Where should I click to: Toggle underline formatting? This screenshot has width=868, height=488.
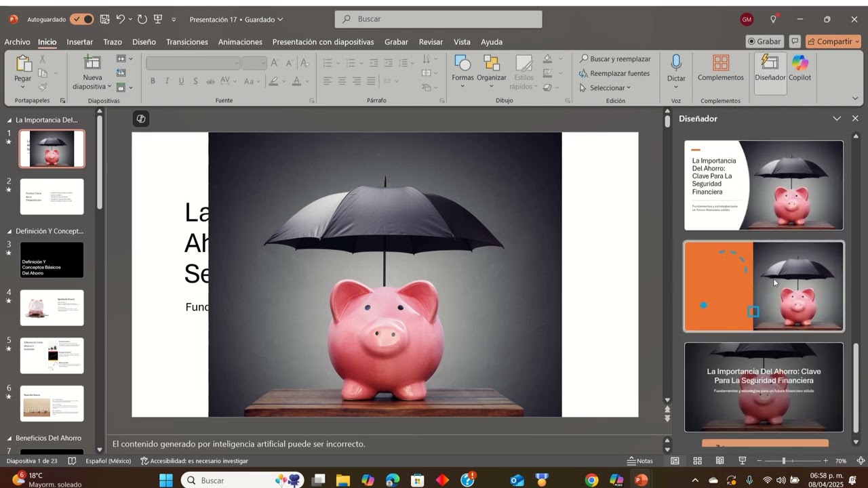point(181,81)
